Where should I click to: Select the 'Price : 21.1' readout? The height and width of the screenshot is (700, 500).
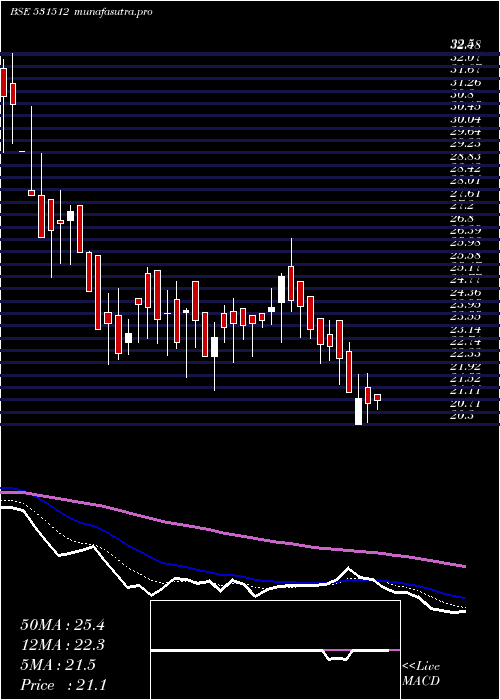click(63, 685)
